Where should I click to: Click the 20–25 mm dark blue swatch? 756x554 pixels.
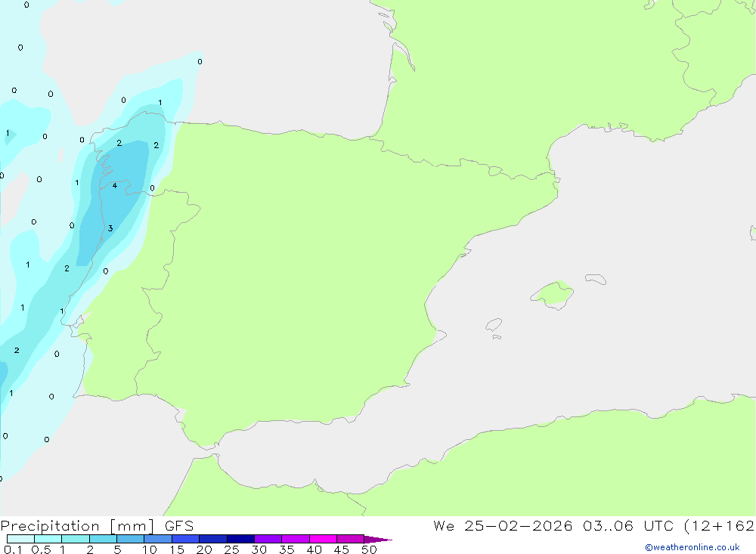point(213,539)
